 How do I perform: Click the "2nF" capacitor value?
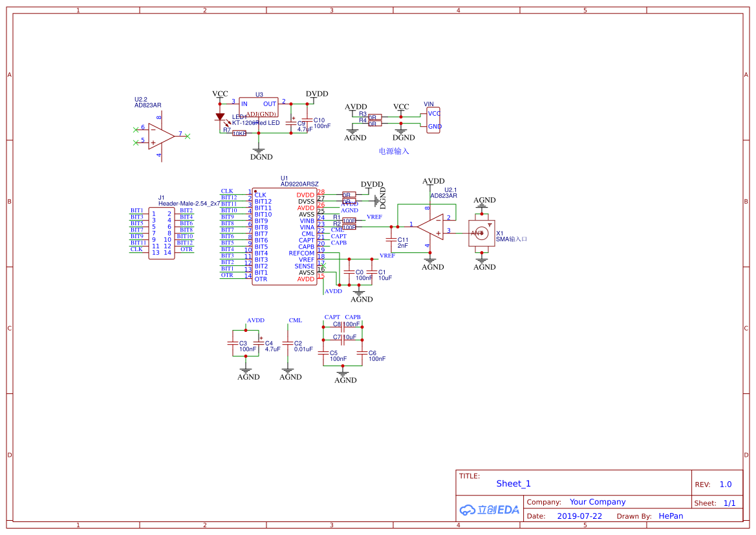coord(403,246)
